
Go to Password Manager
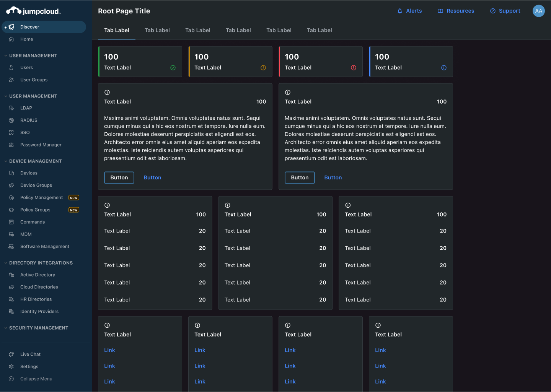tap(41, 145)
